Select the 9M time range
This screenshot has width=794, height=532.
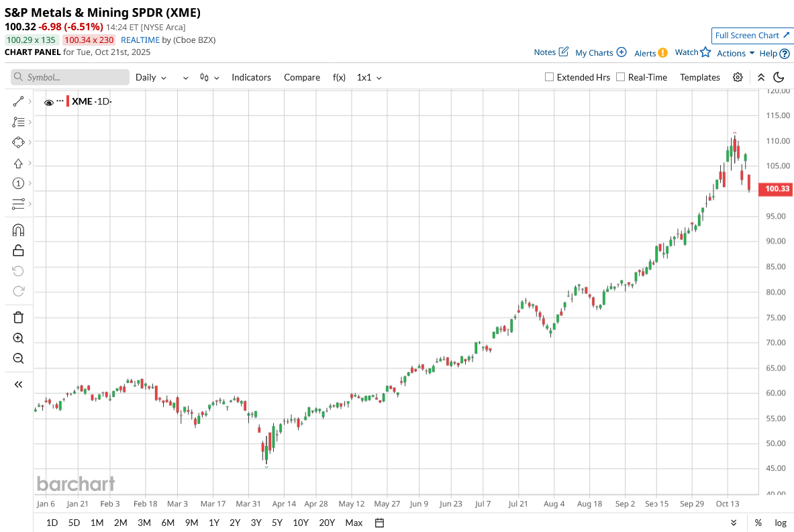191,523
